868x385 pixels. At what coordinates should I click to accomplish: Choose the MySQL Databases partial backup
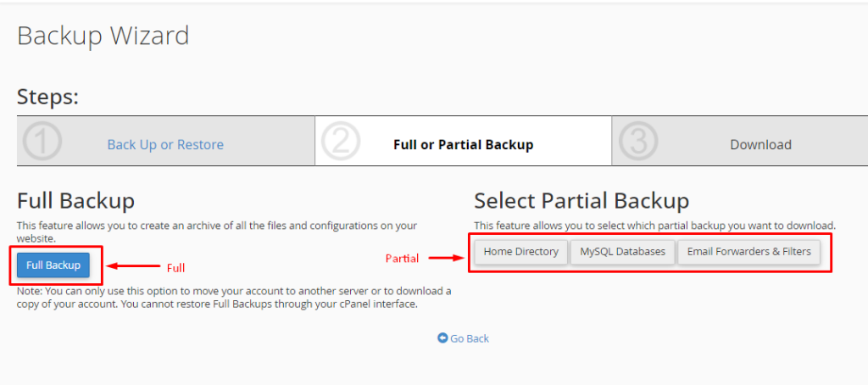pyautogui.click(x=623, y=252)
